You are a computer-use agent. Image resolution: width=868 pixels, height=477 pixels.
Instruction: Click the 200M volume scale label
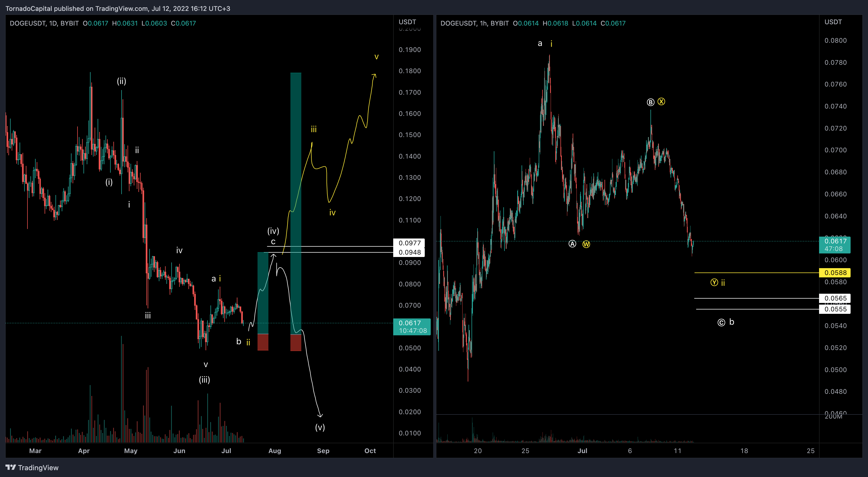click(833, 417)
